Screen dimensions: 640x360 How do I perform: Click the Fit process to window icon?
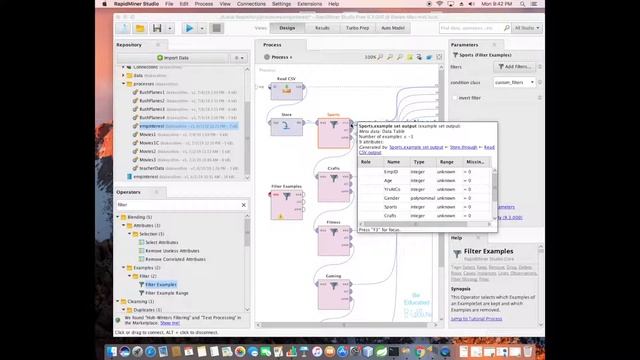pos(439,57)
